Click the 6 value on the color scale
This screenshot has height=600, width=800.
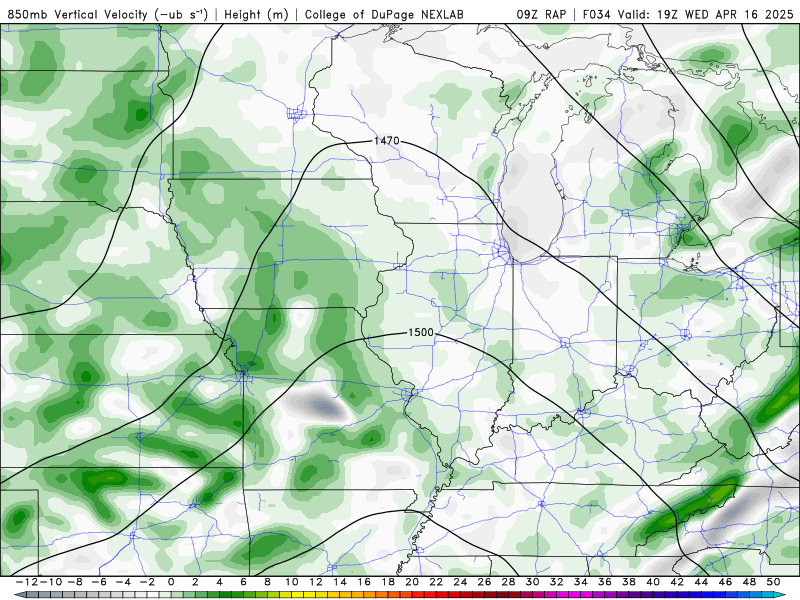pos(243,582)
